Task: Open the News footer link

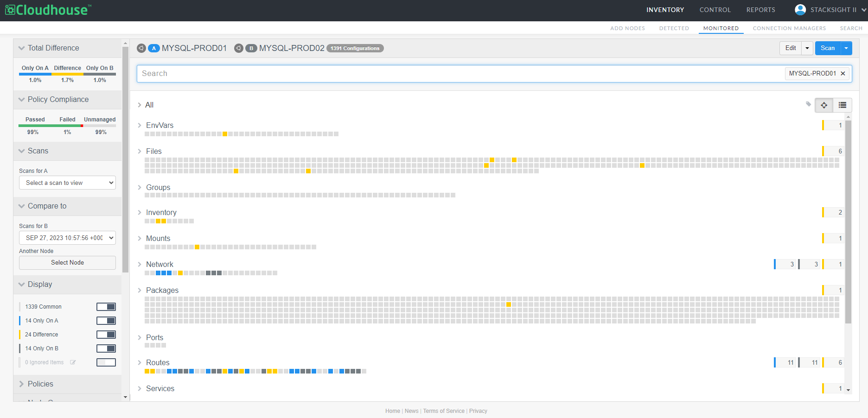Action: 411,411
